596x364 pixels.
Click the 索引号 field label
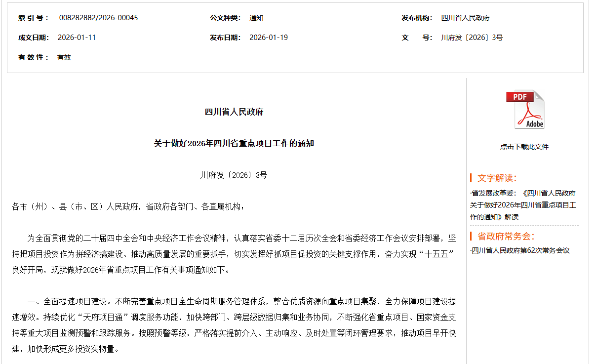34,18
